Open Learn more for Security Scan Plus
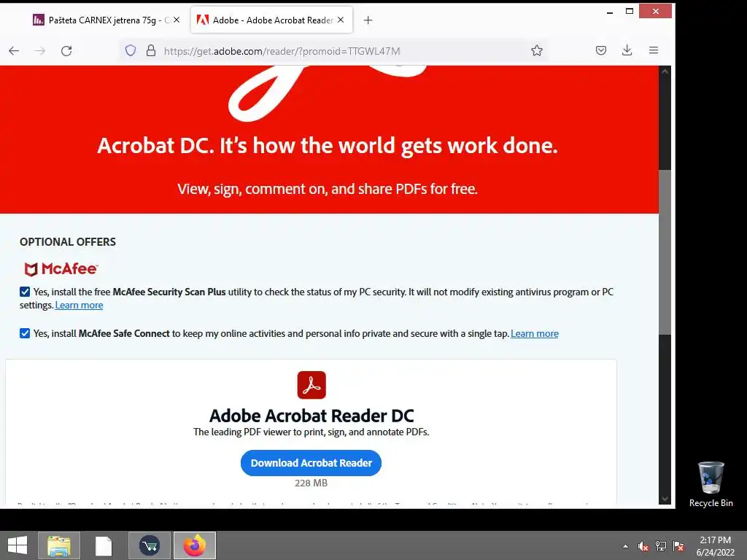747x560 pixels. [x=79, y=306]
